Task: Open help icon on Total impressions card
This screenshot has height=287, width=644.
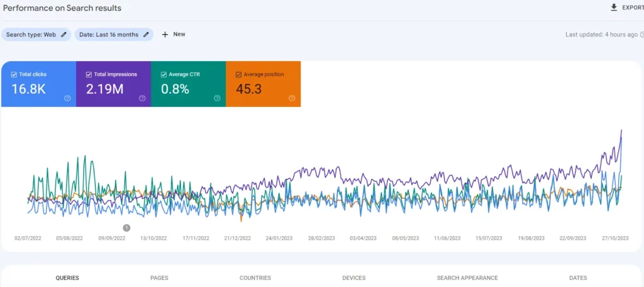Action: 142,98
